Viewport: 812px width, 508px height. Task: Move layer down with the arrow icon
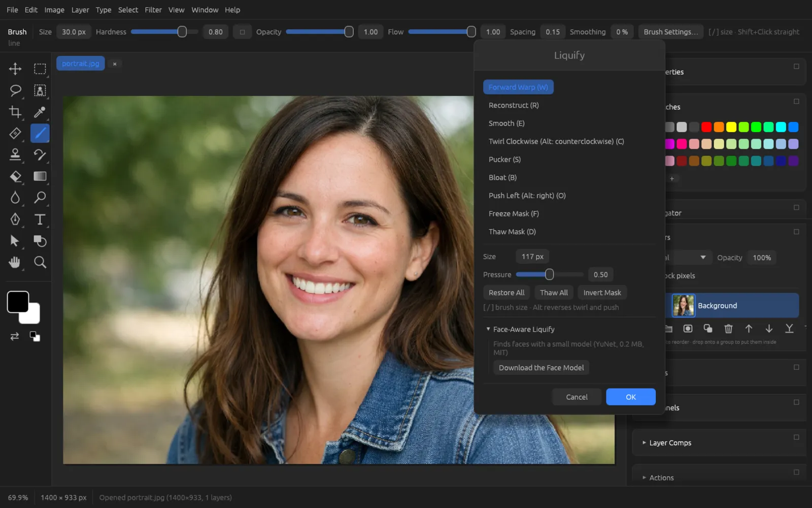coord(769,329)
